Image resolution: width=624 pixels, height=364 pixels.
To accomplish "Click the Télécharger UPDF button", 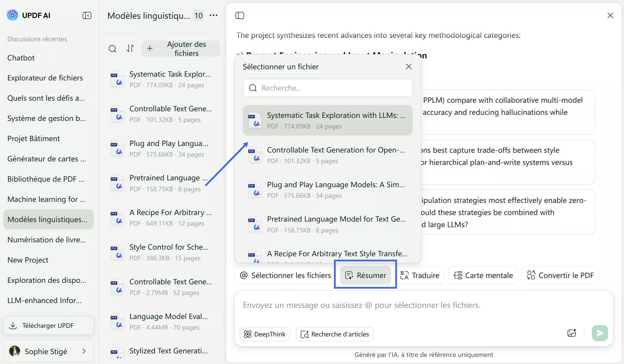I will tap(49, 326).
